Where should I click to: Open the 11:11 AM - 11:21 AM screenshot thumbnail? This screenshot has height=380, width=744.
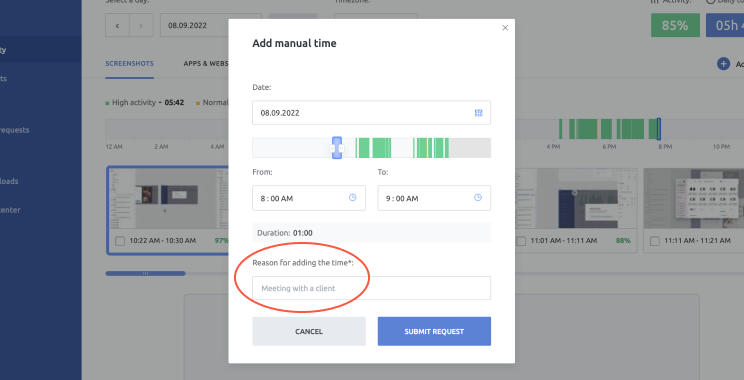pyautogui.click(x=694, y=198)
